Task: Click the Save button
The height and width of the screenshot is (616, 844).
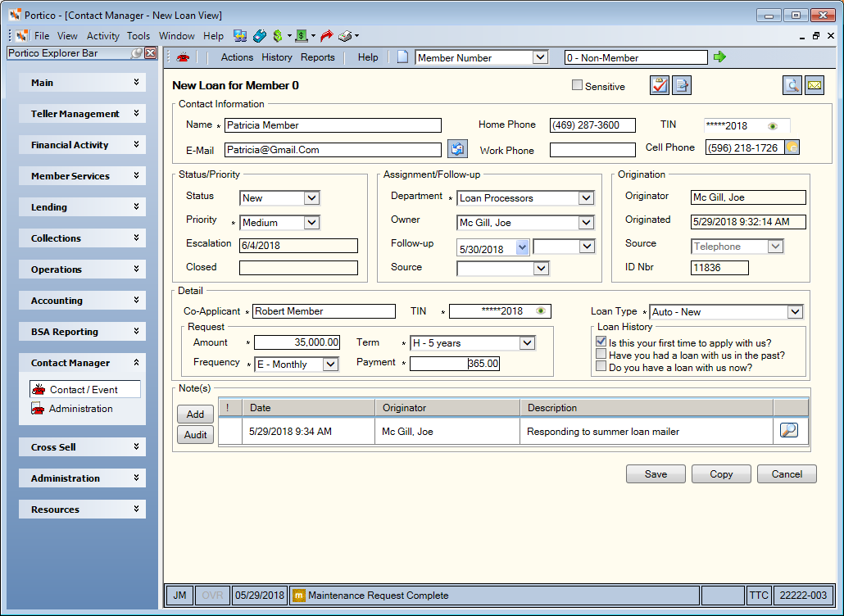Action: (x=656, y=474)
